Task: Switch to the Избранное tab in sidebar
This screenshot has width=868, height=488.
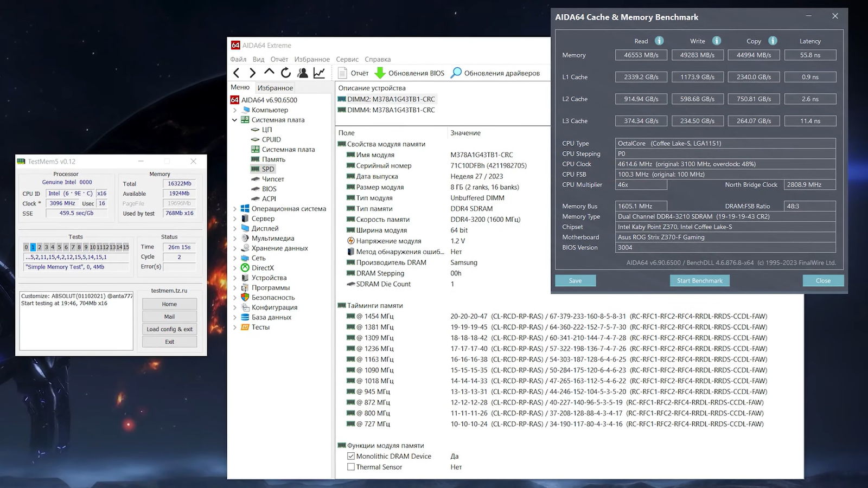Action: [x=275, y=88]
